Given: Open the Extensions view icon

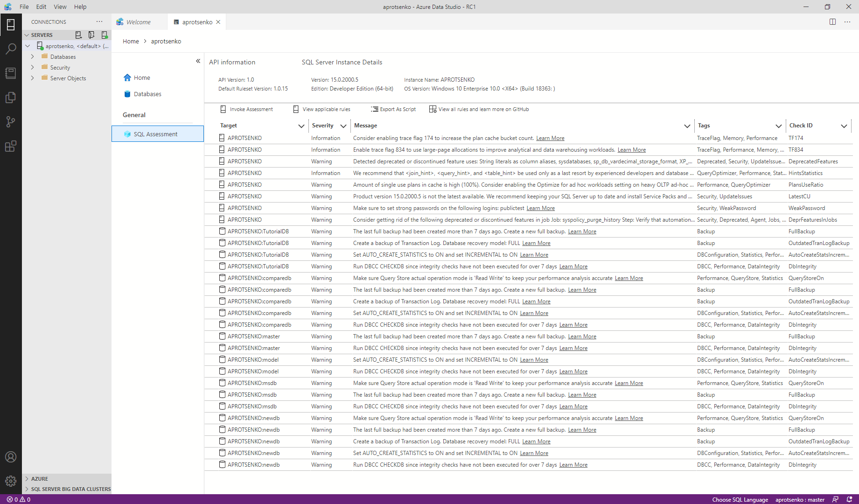Looking at the screenshot, I should pos(11,146).
